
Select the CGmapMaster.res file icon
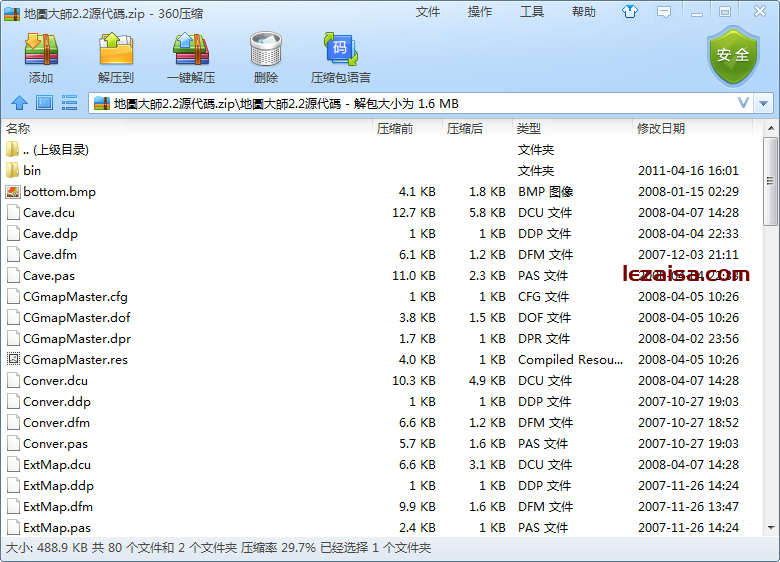coord(13,359)
